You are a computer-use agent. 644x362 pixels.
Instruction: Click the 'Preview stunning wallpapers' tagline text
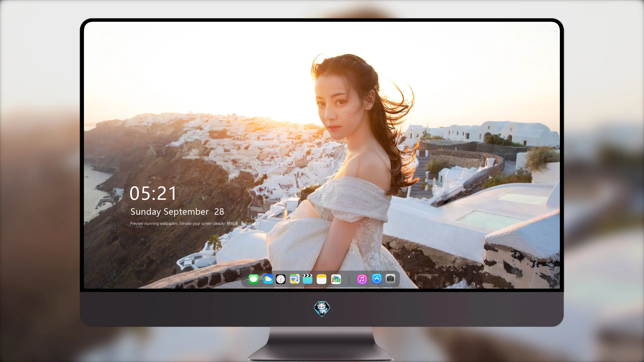(195, 223)
